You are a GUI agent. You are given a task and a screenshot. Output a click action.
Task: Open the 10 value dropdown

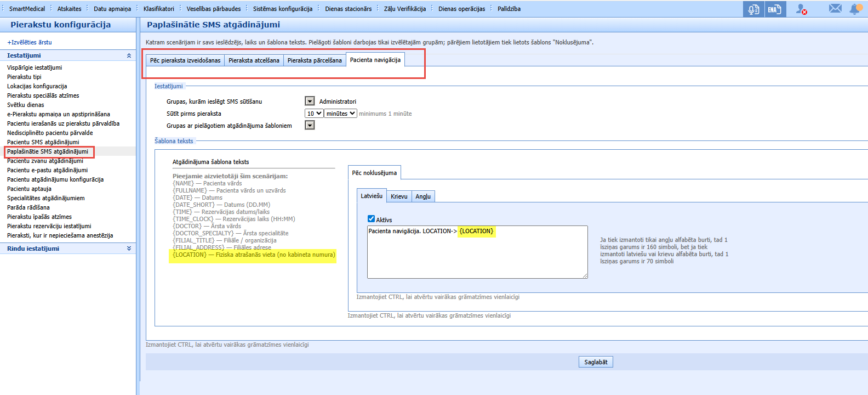(314, 114)
